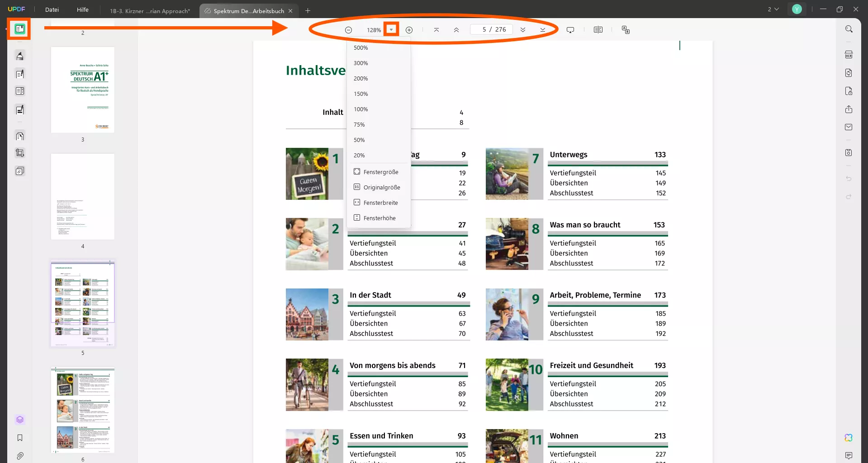Image resolution: width=868 pixels, height=463 pixels.
Task: Set zoom to 20%
Action: coord(379,155)
